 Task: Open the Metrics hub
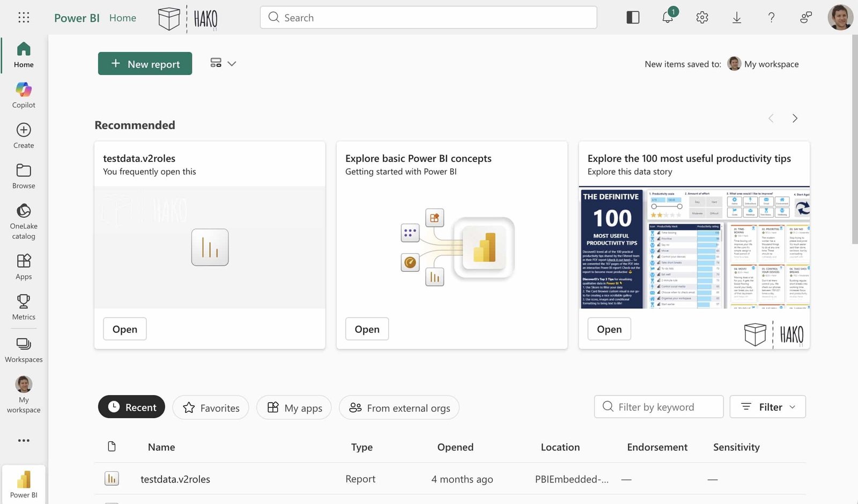tap(23, 307)
